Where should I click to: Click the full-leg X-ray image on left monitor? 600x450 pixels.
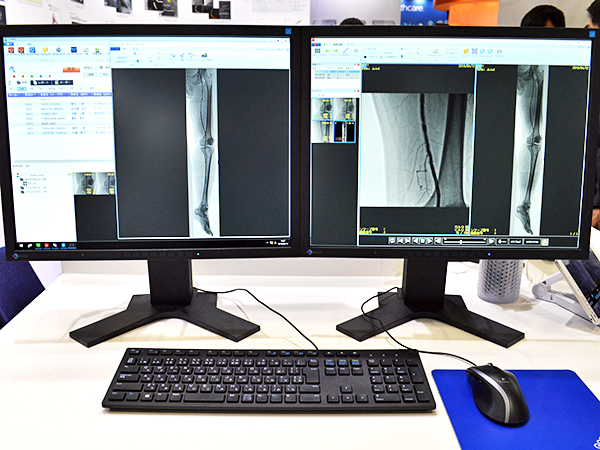[201, 150]
